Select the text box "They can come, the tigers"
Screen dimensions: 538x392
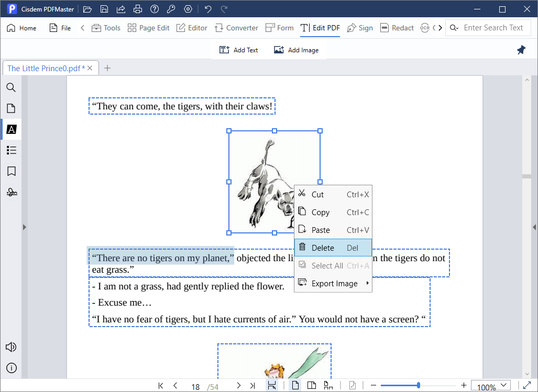click(x=182, y=106)
